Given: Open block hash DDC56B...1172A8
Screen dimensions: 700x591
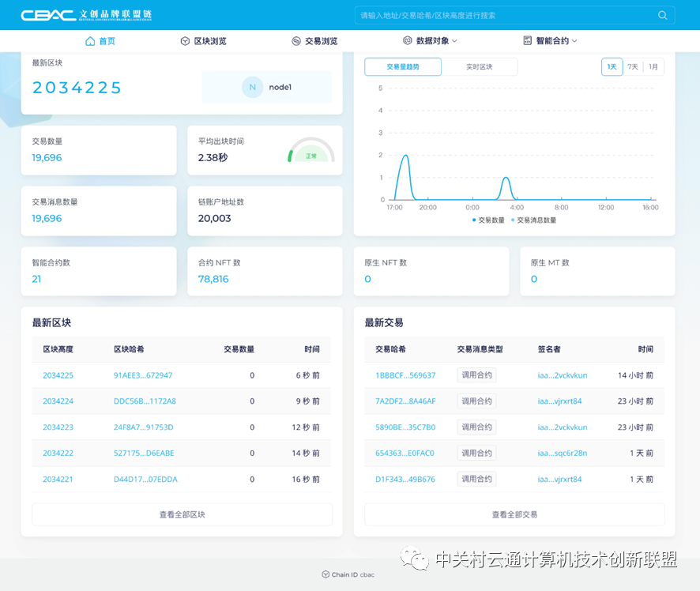Looking at the screenshot, I should click(145, 401).
